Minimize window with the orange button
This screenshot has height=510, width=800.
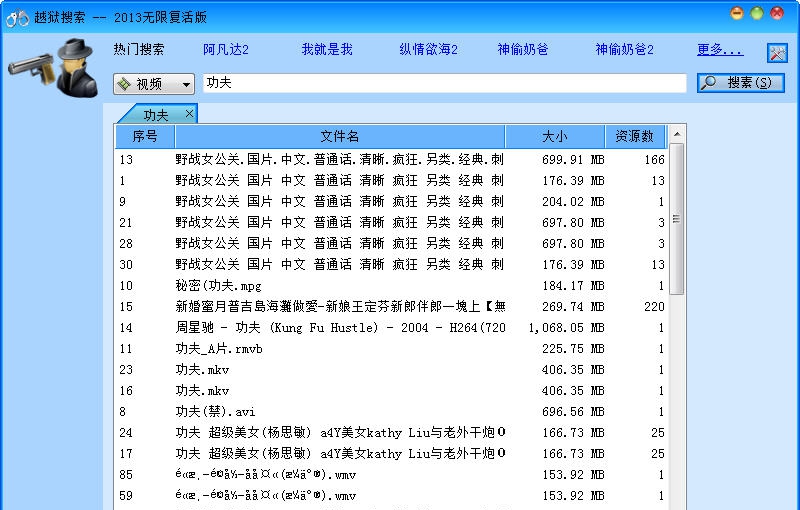737,13
